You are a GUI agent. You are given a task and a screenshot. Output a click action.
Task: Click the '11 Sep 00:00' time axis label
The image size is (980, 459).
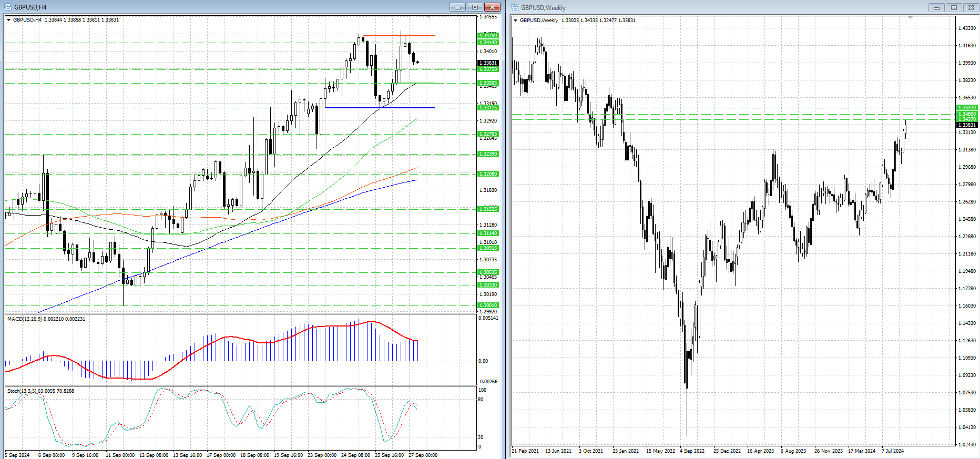(120, 455)
